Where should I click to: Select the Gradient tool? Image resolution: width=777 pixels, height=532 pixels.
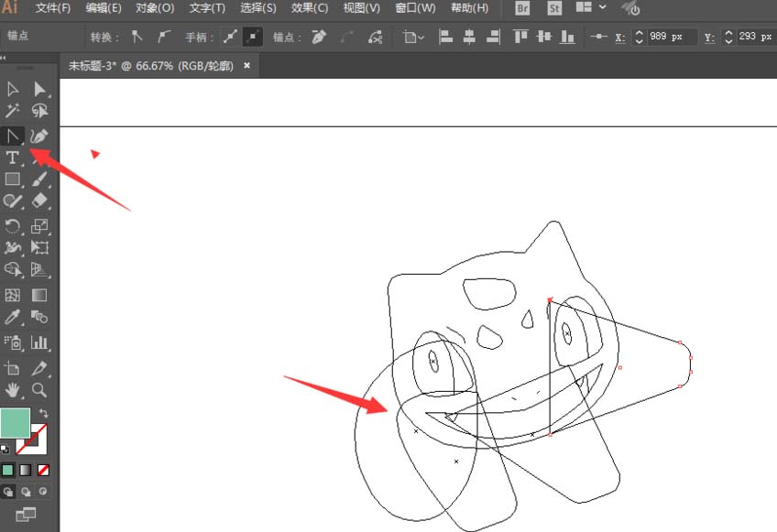pyautogui.click(x=39, y=295)
